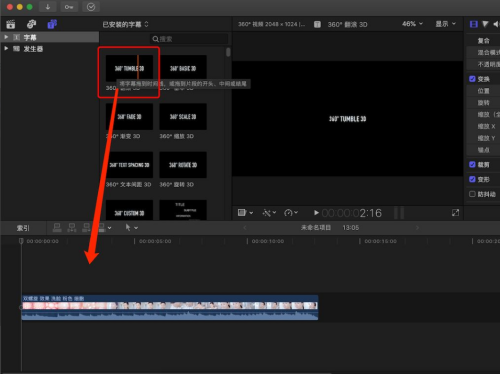This screenshot has width=500, height=374.
Task: Select the 字幕 row in the sidebar
Action: click(x=50, y=37)
